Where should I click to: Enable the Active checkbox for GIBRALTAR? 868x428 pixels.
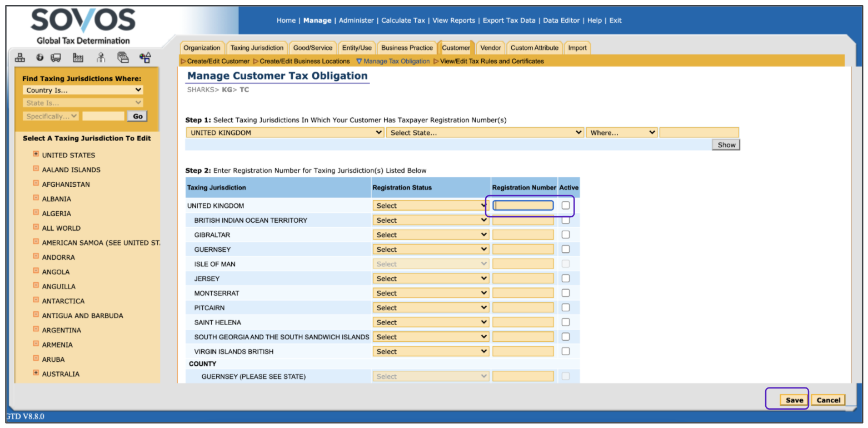pyautogui.click(x=566, y=235)
